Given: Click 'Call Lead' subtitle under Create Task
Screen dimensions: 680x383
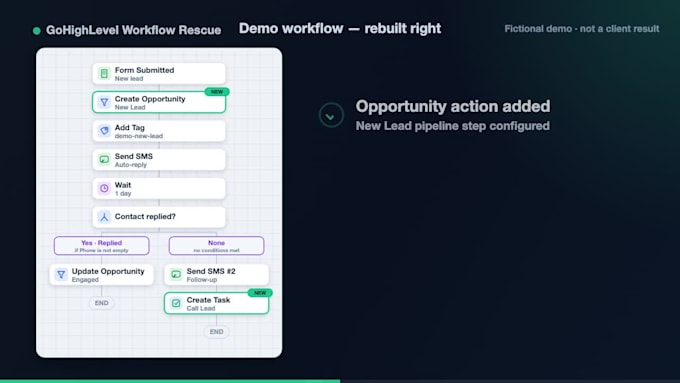Looking at the screenshot, I should coord(201,308).
